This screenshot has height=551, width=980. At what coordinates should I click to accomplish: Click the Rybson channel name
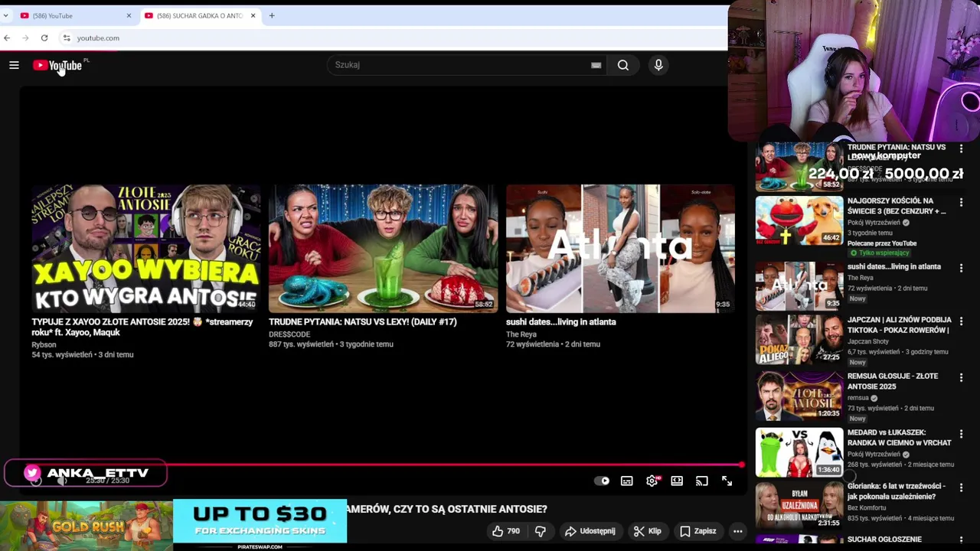pos(44,345)
